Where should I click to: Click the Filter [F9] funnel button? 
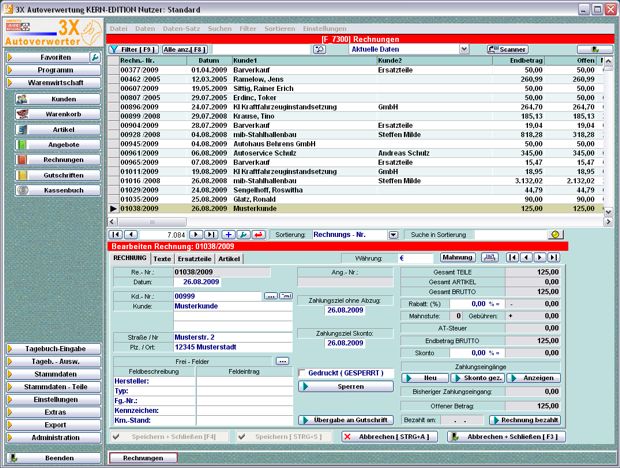tap(134, 49)
